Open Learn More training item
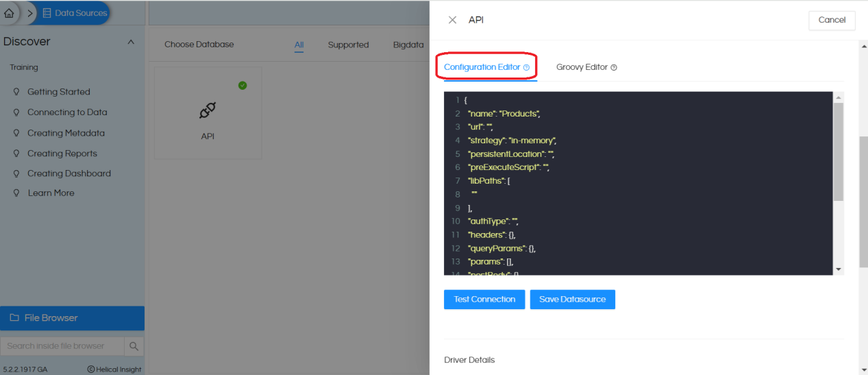868x375 pixels. [x=51, y=193]
